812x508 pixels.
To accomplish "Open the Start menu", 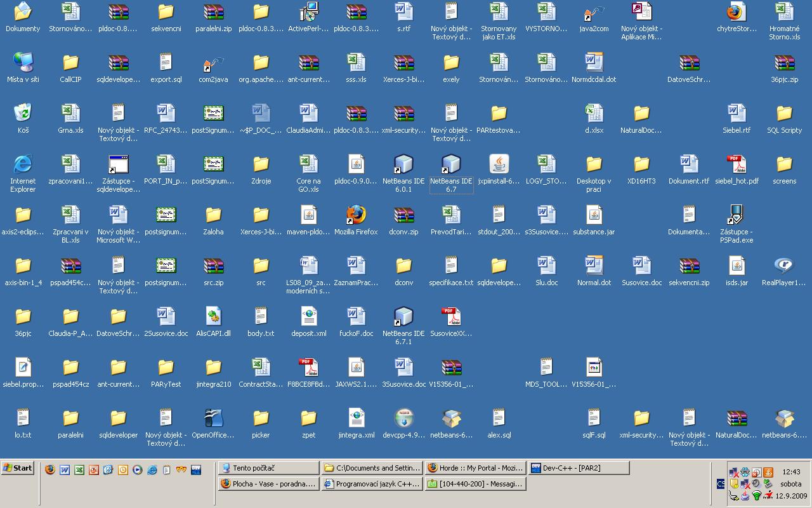I will click(x=18, y=468).
